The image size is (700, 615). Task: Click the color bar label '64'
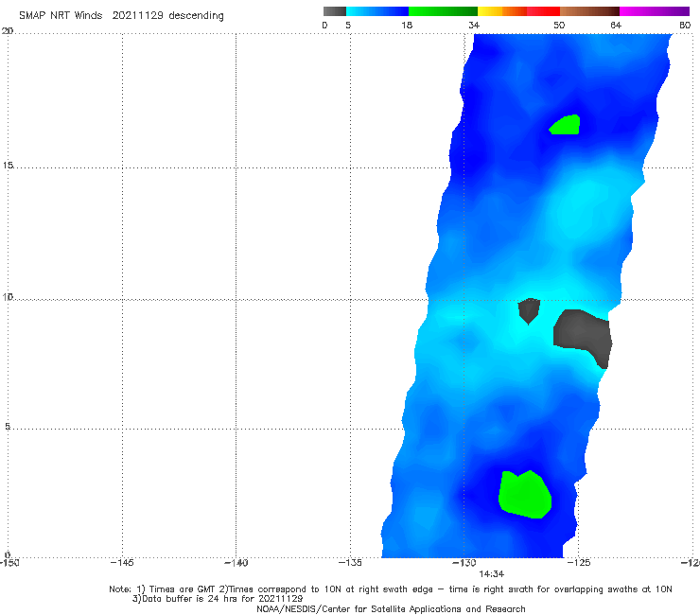click(x=616, y=25)
